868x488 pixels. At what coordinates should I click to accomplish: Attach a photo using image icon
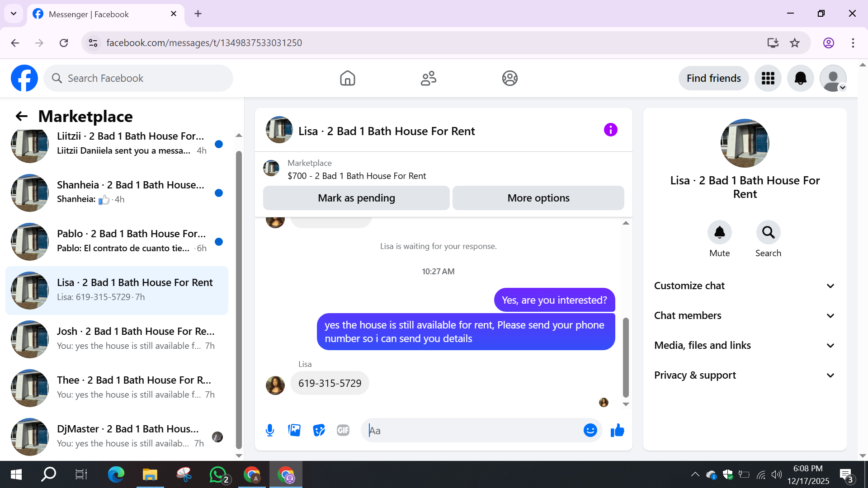point(294,430)
